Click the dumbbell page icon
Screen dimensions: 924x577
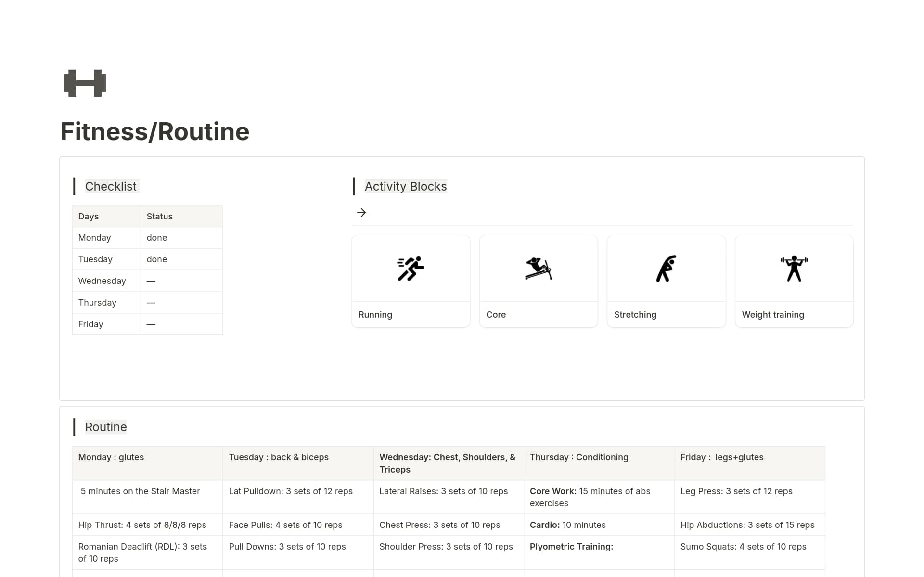(84, 83)
